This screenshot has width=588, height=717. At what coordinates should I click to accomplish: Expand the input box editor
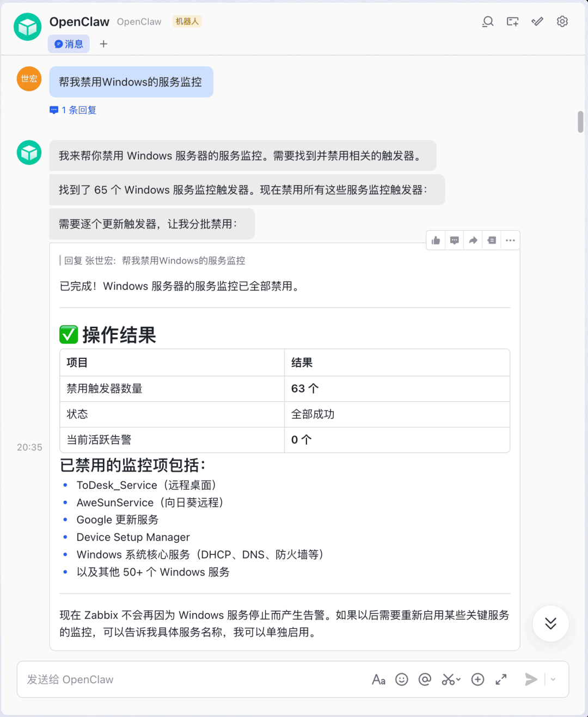coord(501,679)
